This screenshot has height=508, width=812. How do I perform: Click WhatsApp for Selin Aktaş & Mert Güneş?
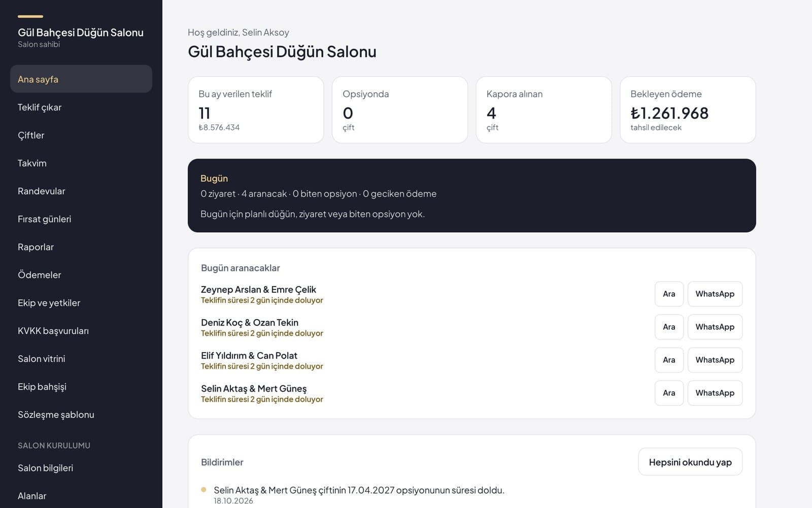[x=715, y=393]
